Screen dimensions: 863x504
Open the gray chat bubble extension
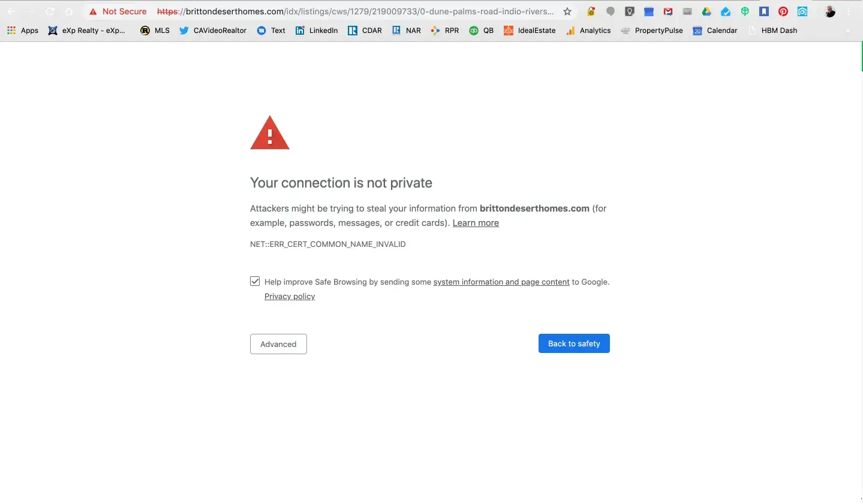click(611, 11)
